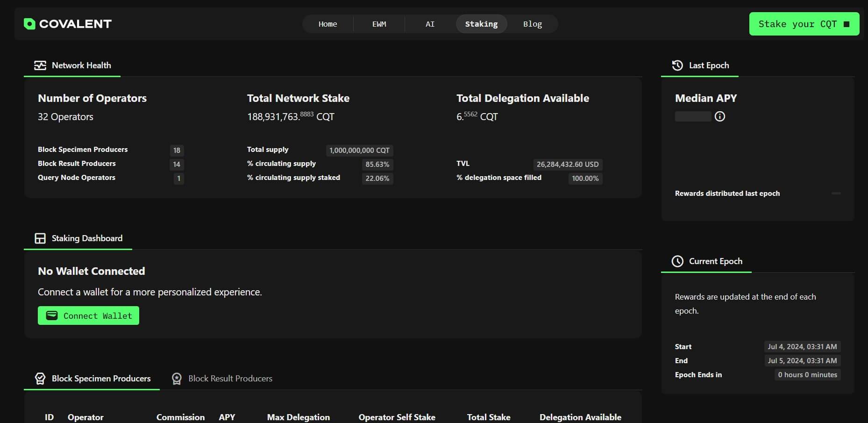Click the 'Rewards distributed last epoch' label
Image resolution: width=868 pixels, height=423 pixels.
[x=727, y=194]
